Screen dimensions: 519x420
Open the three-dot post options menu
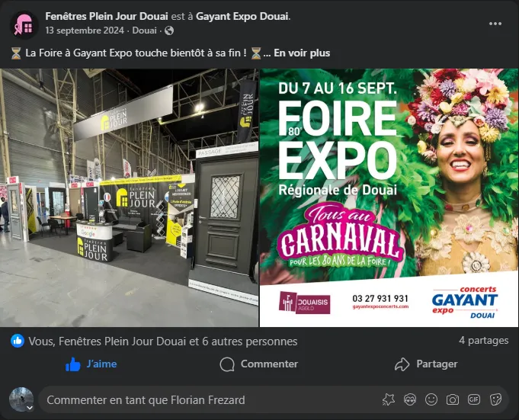495,24
